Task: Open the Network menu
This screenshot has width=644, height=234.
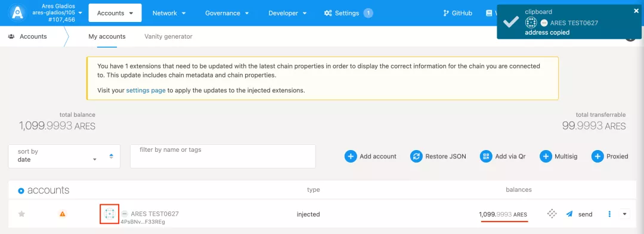Action: [x=169, y=13]
